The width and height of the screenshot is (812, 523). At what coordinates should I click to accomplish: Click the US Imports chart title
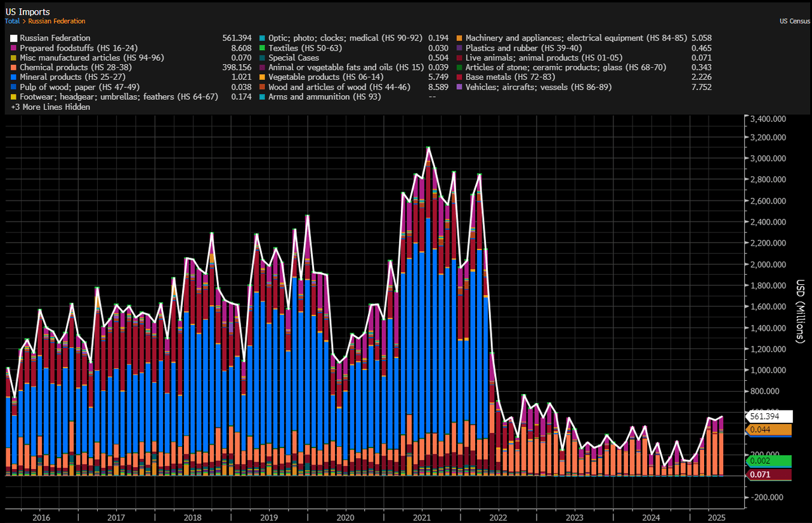pyautogui.click(x=27, y=12)
